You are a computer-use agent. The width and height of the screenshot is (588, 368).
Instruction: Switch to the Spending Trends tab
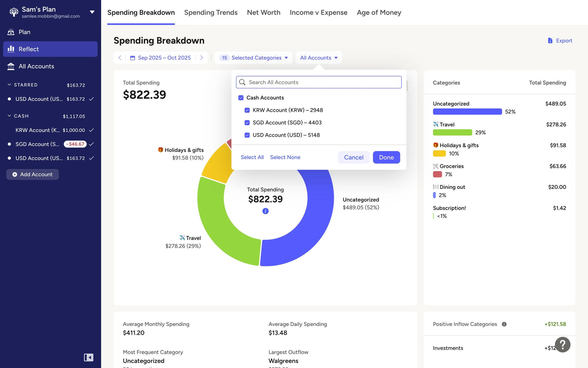(211, 13)
